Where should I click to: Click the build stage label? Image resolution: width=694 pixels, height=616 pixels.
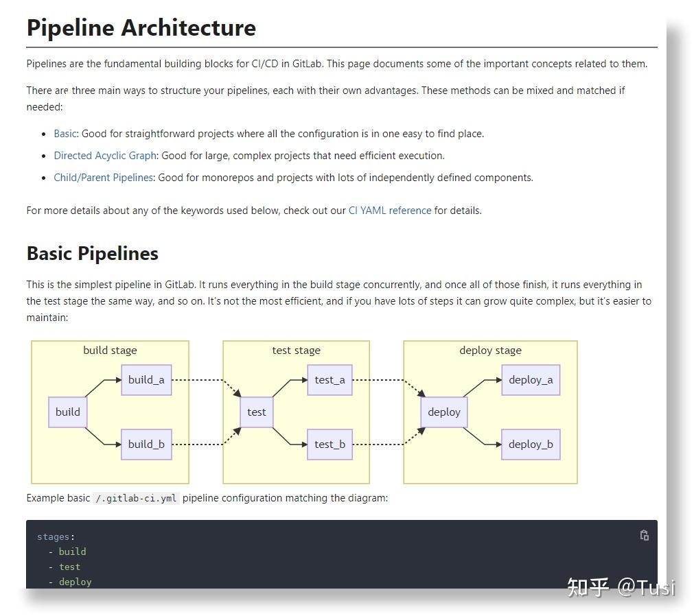[111, 351]
